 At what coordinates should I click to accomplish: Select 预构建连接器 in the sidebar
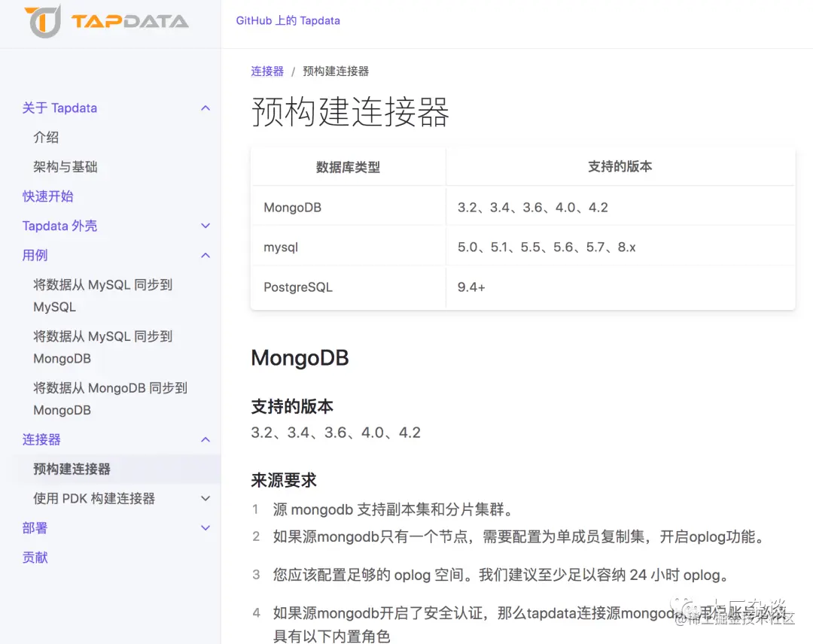[x=72, y=469]
